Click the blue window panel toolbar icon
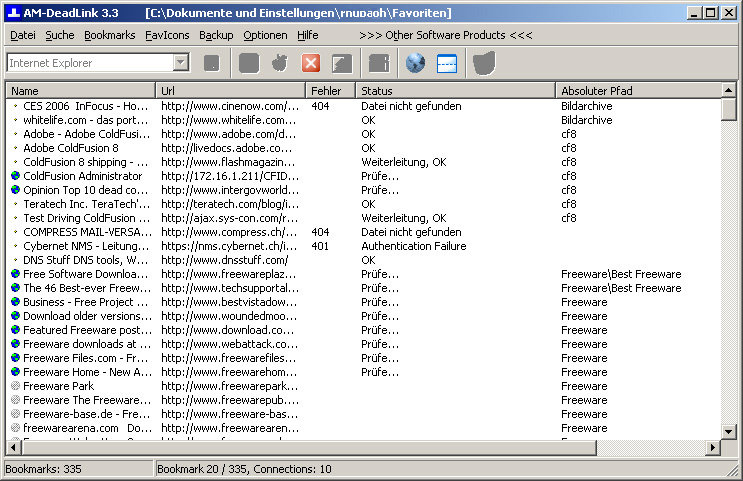This screenshot has height=481, width=743. (447, 64)
